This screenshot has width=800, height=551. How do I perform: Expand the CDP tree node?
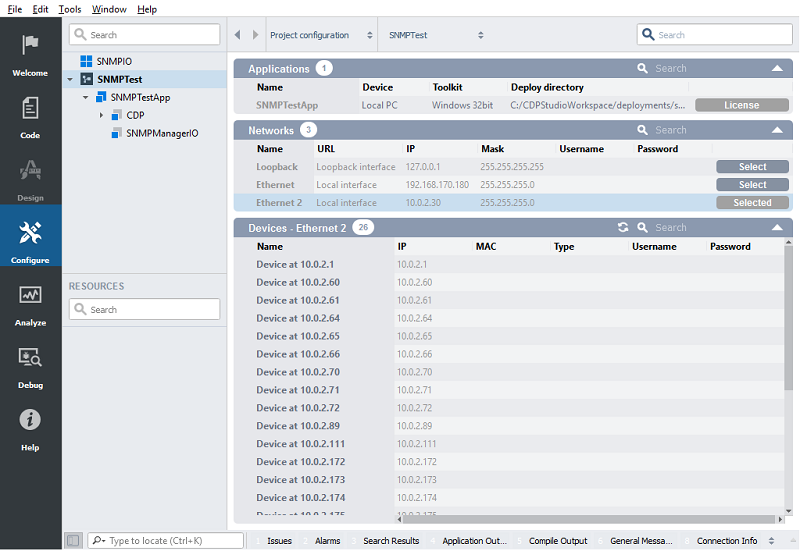102,115
